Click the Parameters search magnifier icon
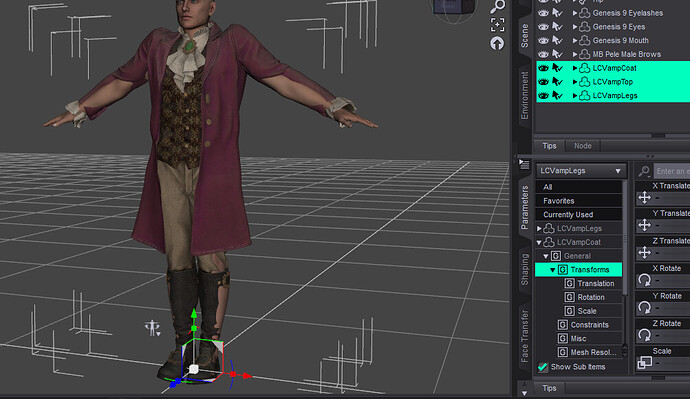 pos(644,171)
